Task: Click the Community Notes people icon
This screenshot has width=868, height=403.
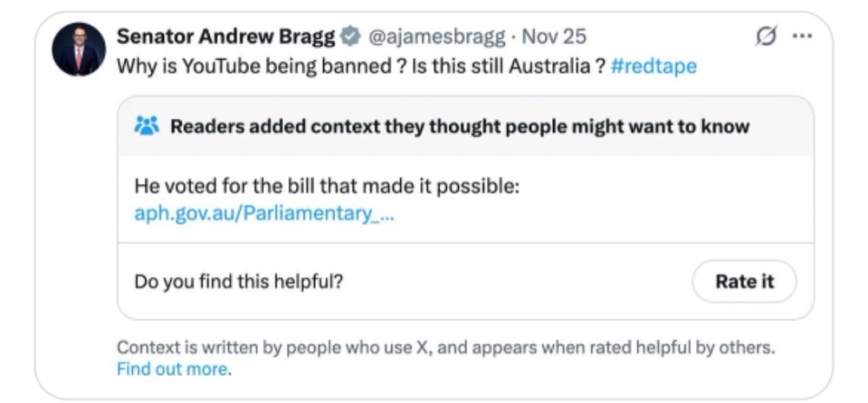Action: [x=148, y=127]
